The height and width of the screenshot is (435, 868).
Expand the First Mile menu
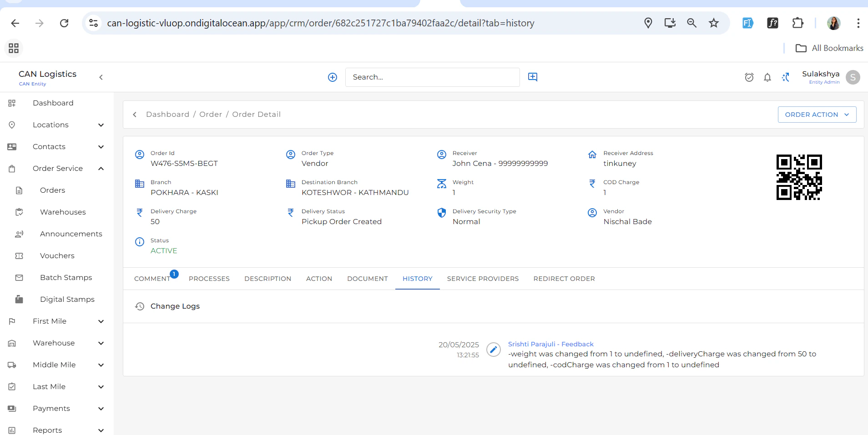[x=57, y=321]
